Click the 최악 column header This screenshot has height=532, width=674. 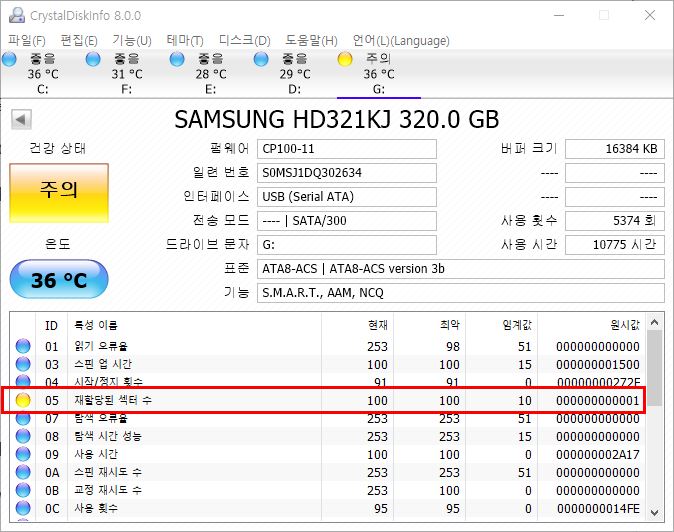(429, 325)
